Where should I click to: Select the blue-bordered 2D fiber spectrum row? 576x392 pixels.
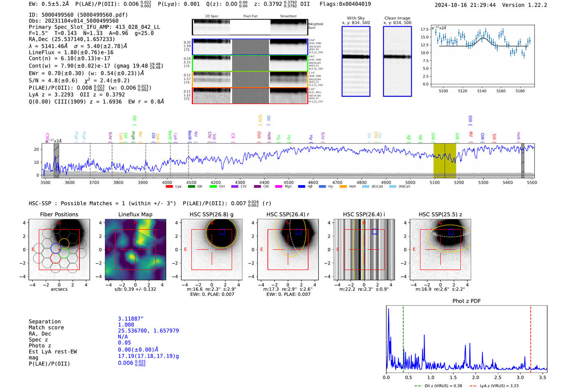[250, 47]
